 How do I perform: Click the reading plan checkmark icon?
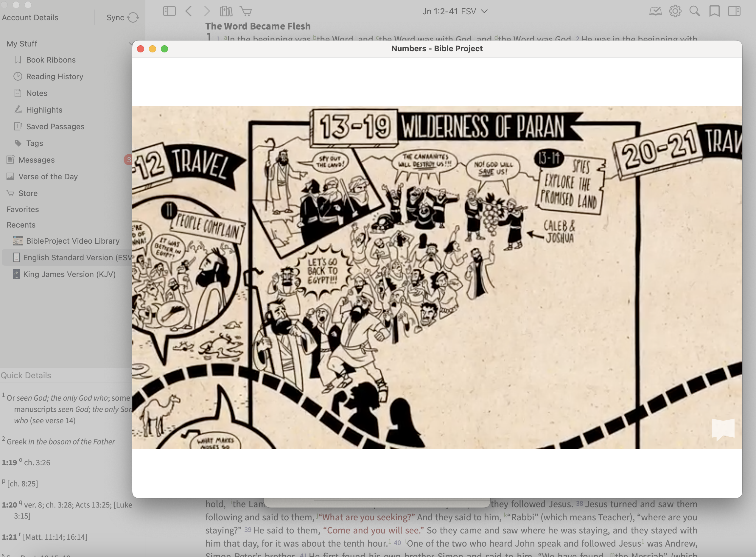[x=655, y=11]
